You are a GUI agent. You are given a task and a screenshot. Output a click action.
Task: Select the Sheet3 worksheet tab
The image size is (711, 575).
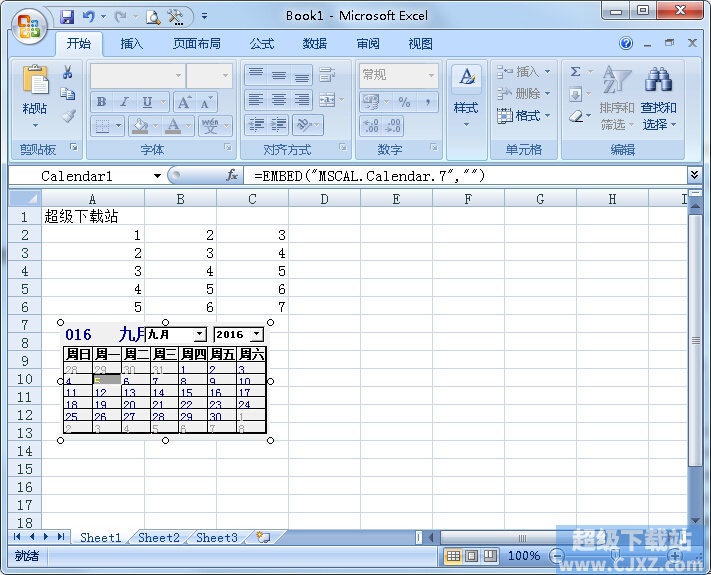217,538
